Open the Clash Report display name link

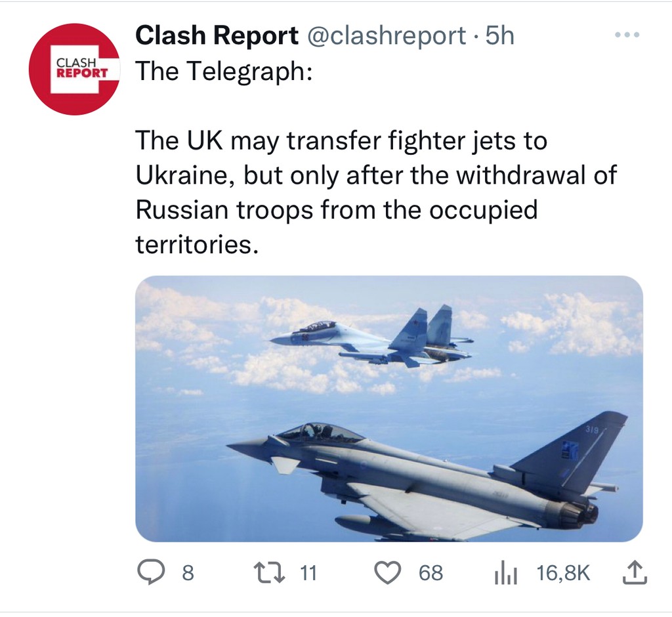217,36
